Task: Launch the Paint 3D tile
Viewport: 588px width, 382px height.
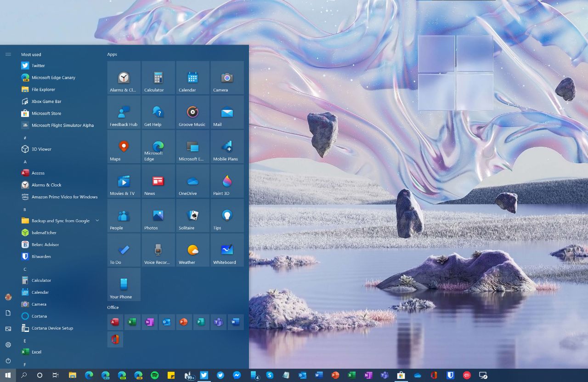Action: coord(227,181)
